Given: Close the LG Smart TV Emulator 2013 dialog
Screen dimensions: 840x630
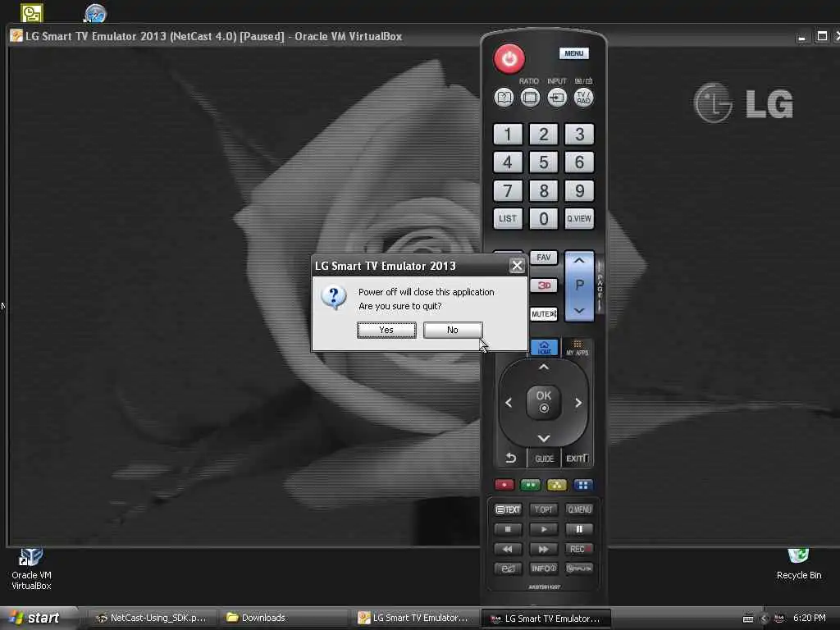Looking at the screenshot, I should 517,266.
